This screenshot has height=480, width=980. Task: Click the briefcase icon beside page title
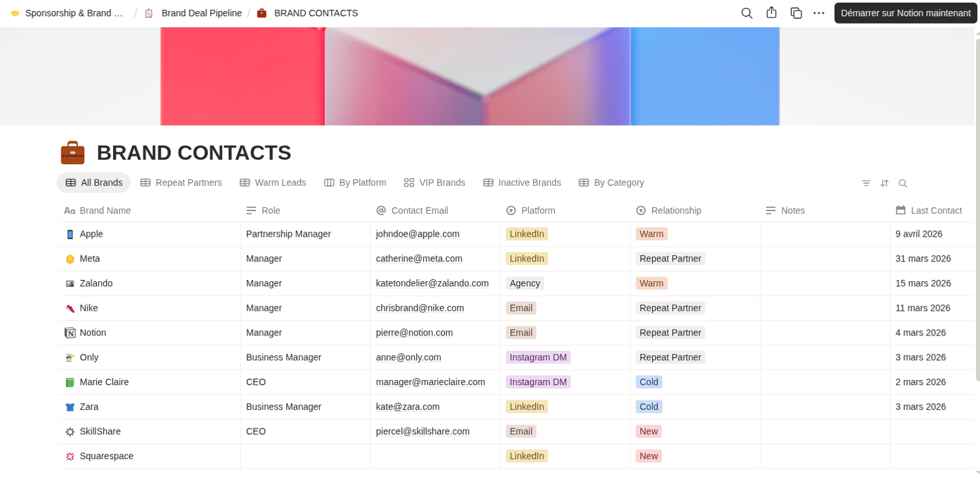pos(73,152)
